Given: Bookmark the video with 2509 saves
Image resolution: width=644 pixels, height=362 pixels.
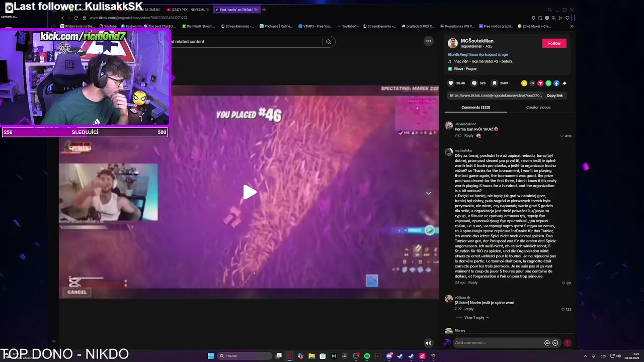Looking at the screenshot, I should pyautogui.click(x=495, y=83).
